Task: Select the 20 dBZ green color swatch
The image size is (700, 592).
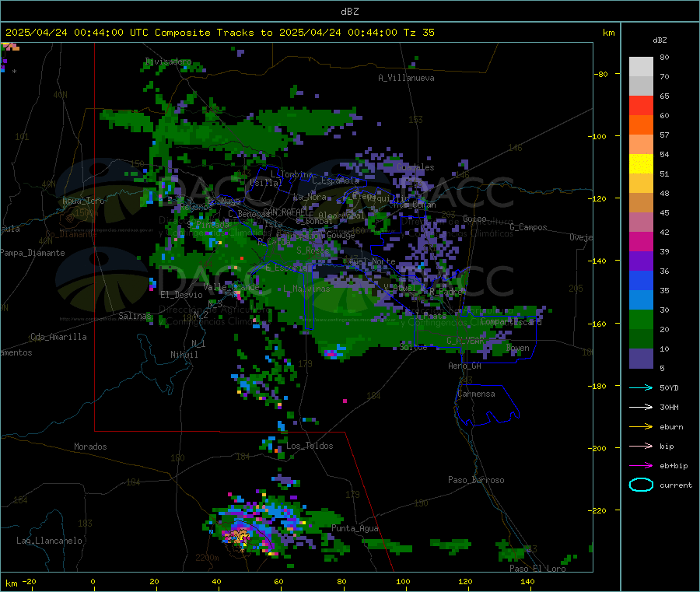Action: pyautogui.click(x=641, y=339)
